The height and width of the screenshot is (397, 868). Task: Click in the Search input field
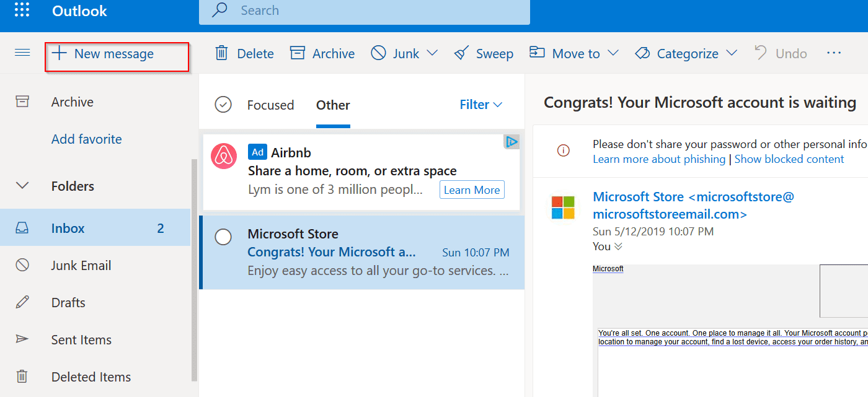click(x=372, y=11)
